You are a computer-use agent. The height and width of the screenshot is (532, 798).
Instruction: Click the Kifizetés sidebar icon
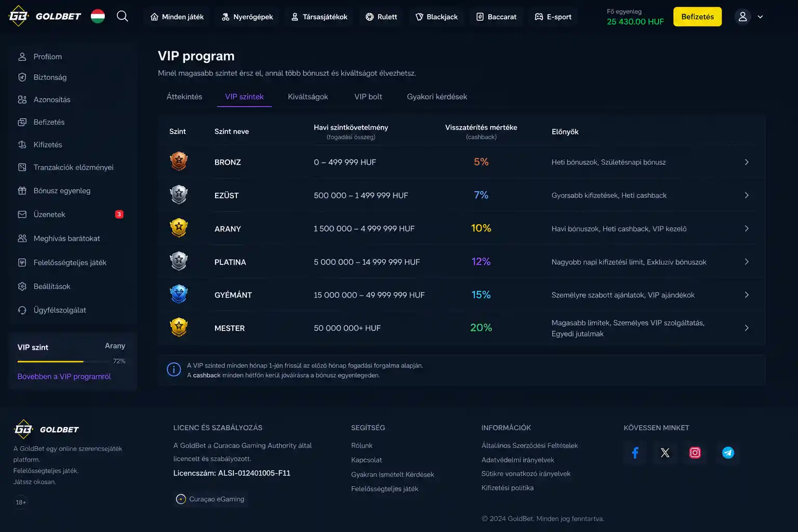tap(22, 145)
